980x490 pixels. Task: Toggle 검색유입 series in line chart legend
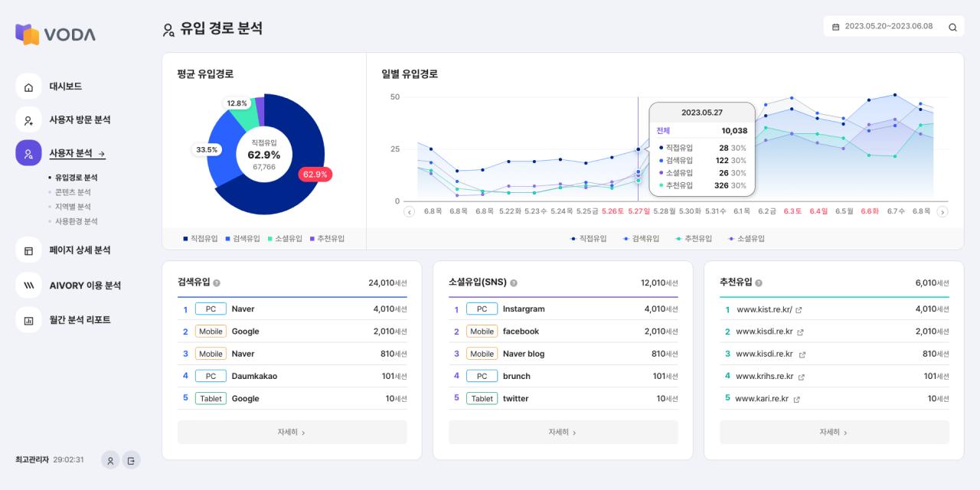click(x=642, y=239)
